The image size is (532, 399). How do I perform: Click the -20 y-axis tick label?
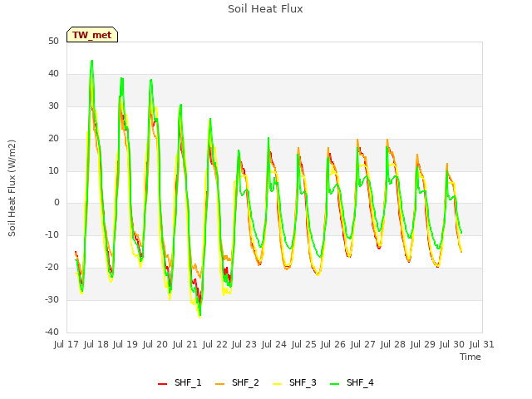point(52,268)
